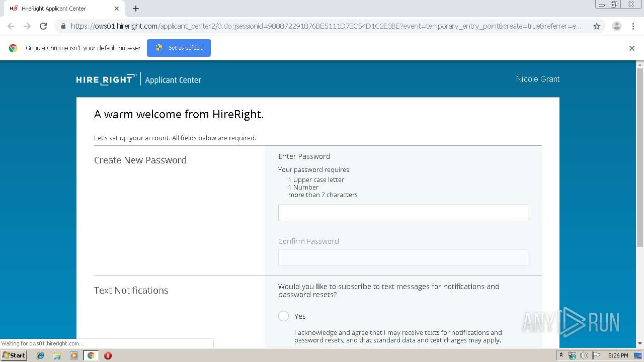Click the HireRight logo
The width and height of the screenshot is (644, 362).
(106, 79)
